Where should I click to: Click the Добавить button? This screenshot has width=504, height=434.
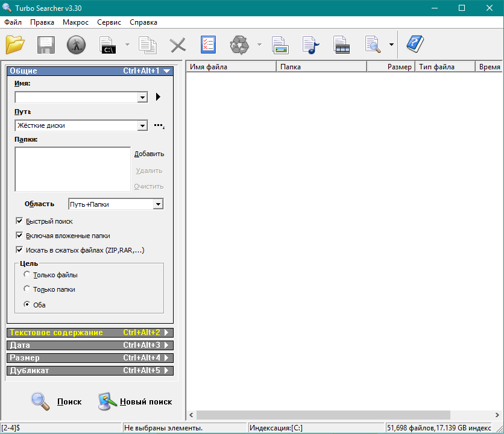[x=149, y=154]
